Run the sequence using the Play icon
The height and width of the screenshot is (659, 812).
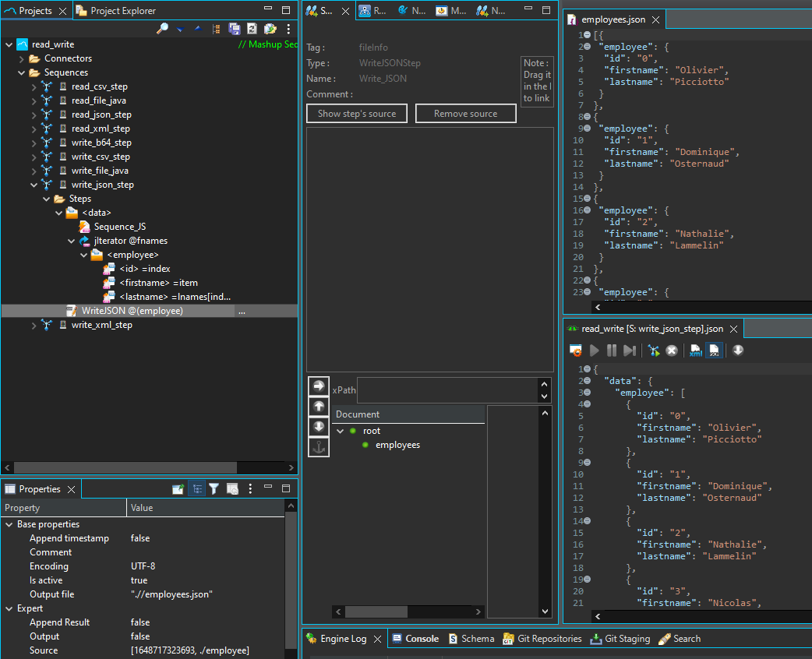click(x=595, y=351)
